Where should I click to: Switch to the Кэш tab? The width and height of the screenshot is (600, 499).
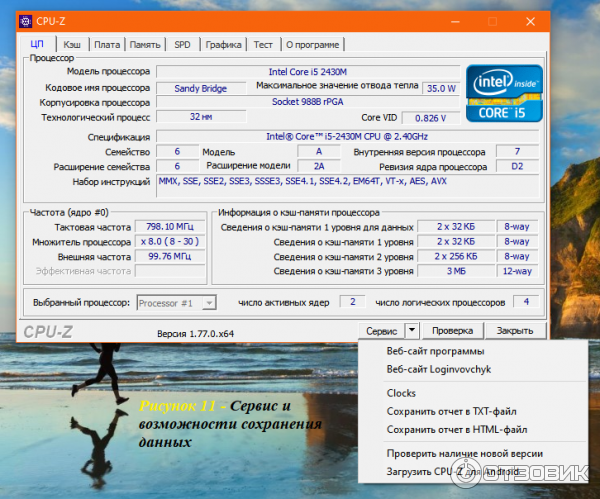72,44
